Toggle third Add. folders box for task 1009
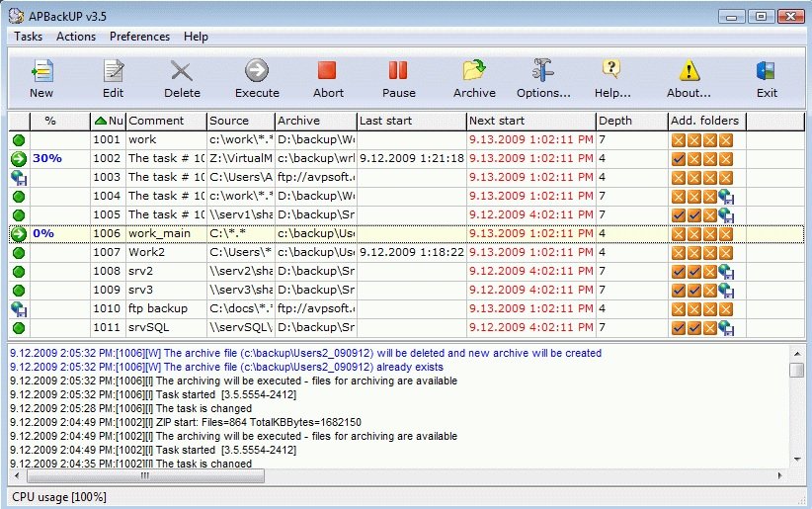The image size is (812, 509). pyautogui.click(x=710, y=291)
